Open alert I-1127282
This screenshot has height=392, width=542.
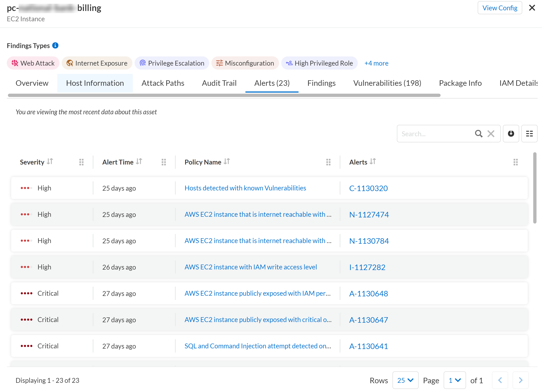pyautogui.click(x=367, y=267)
